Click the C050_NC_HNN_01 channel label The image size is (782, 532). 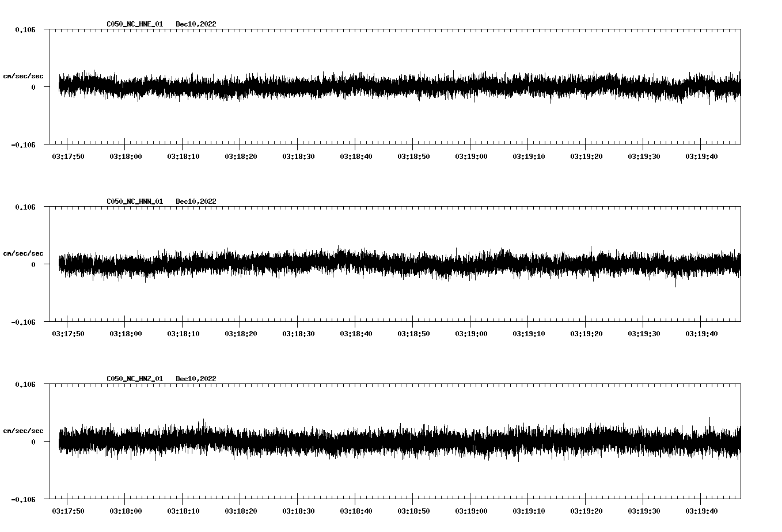point(134,201)
